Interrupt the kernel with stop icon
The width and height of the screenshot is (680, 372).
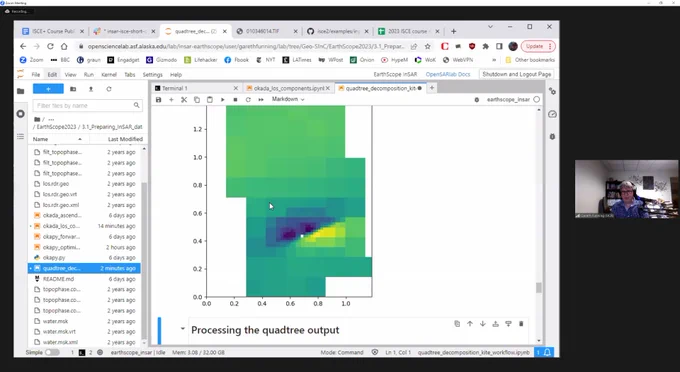pos(235,100)
